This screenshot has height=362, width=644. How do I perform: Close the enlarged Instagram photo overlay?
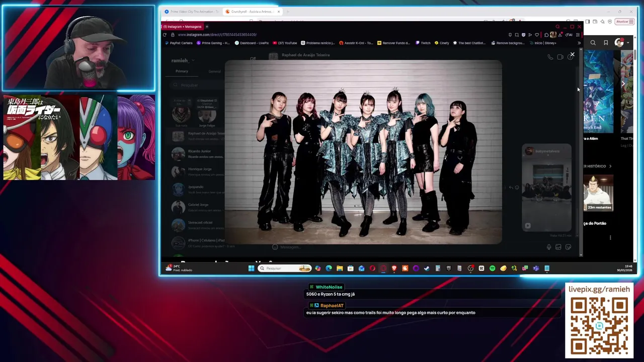coord(572,54)
